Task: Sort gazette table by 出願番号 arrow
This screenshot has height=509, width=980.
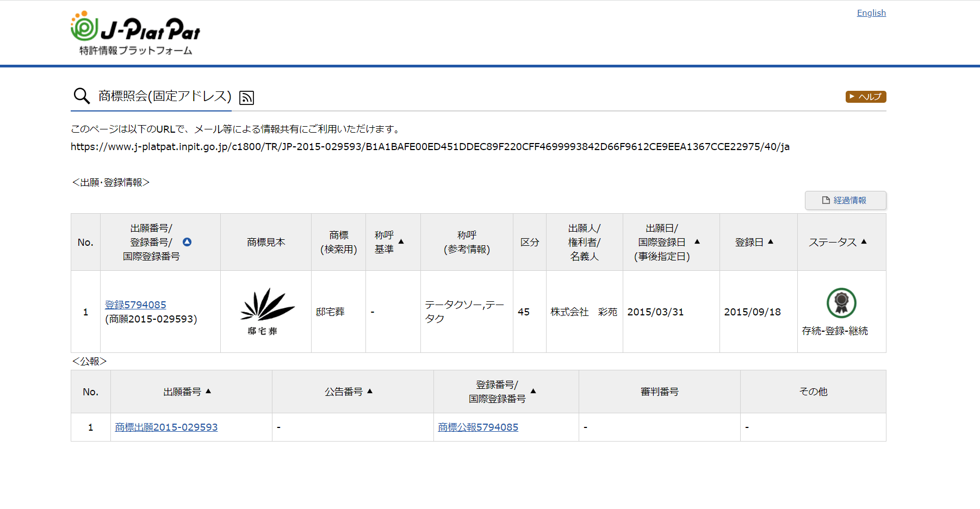Action: point(208,392)
